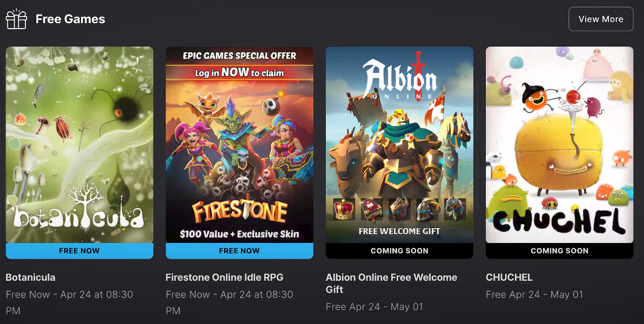Open the Botanicula game cover art
Image resolution: width=644 pixels, height=324 pixels.
pyautogui.click(x=79, y=145)
